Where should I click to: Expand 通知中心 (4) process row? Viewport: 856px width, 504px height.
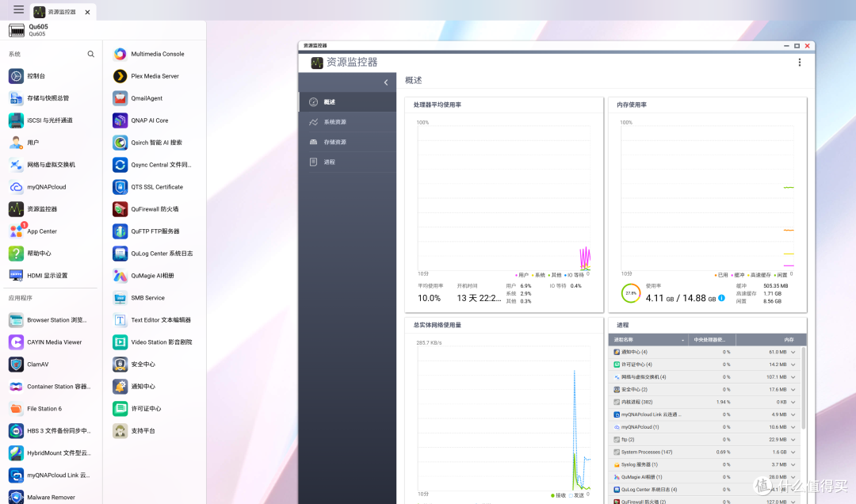click(793, 352)
